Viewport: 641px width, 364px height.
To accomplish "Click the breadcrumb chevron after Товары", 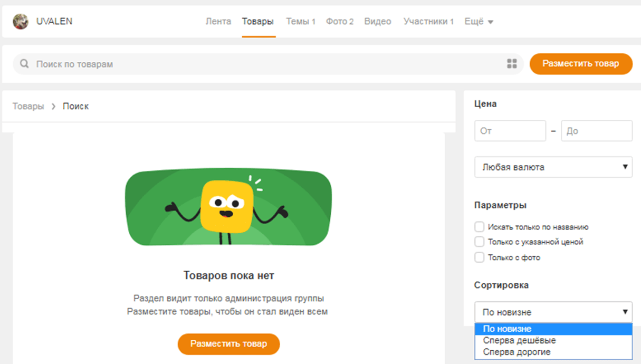I will [x=53, y=107].
